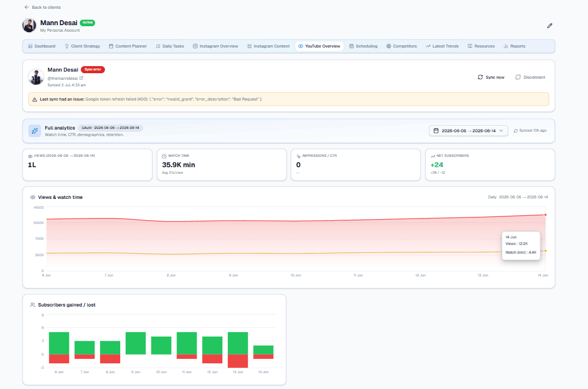Click the Sync now button
588x389 pixels.
[x=491, y=77]
